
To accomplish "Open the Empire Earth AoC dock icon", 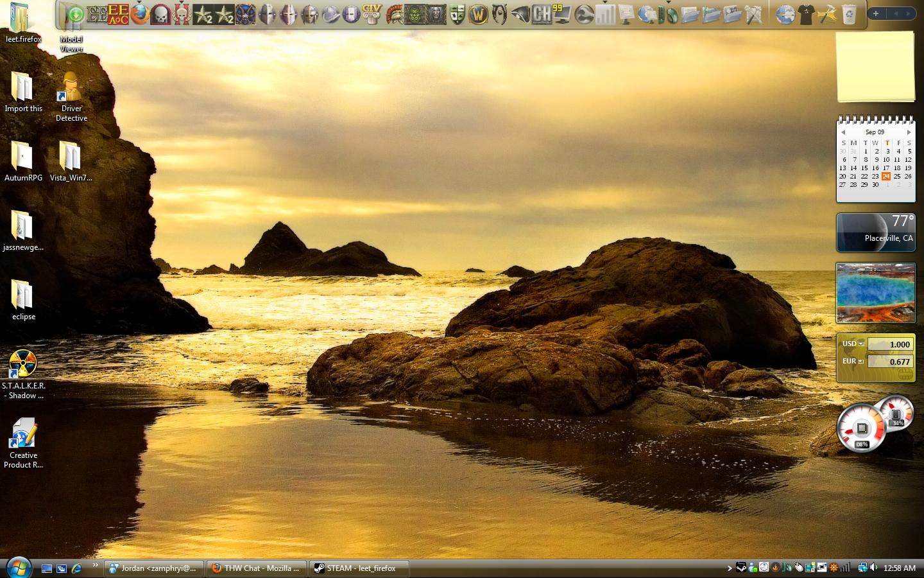I will click(118, 13).
